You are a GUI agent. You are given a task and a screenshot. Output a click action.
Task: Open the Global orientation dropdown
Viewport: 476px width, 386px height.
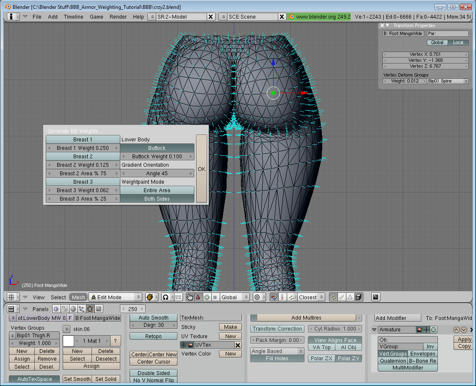click(234, 297)
